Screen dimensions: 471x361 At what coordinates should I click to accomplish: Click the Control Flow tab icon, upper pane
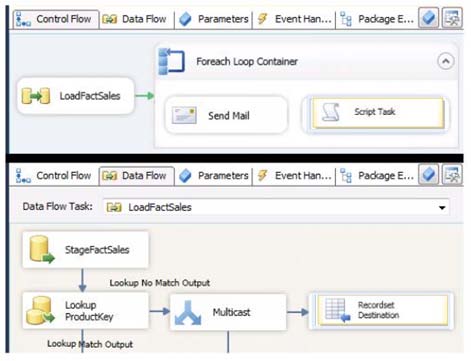pyautogui.click(x=23, y=19)
